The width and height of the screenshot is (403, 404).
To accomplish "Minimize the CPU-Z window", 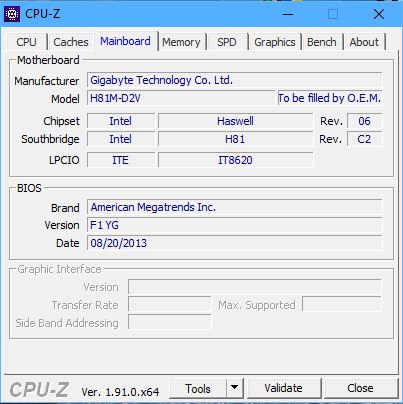I will (288, 14).
